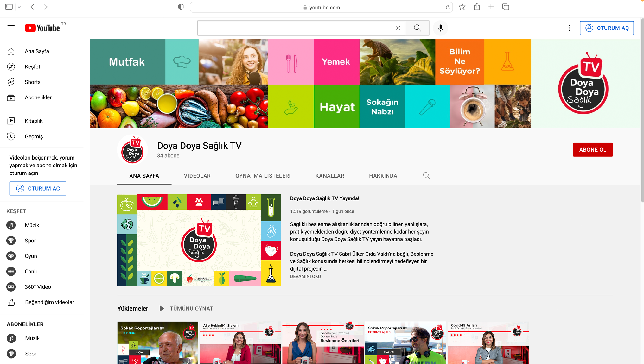The height and width of the screenshot is (364, 644).
Task: Click the YouTube logo
Action: click(42, 28)
